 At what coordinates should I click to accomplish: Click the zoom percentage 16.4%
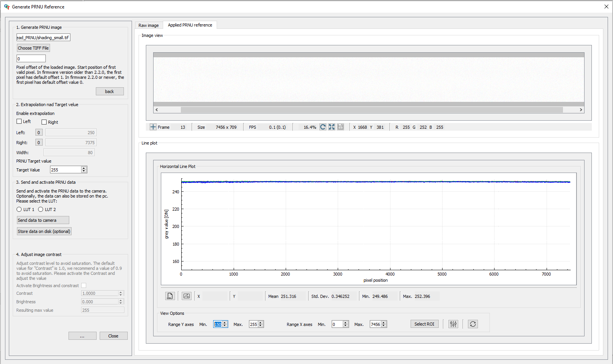coord(310,127)
